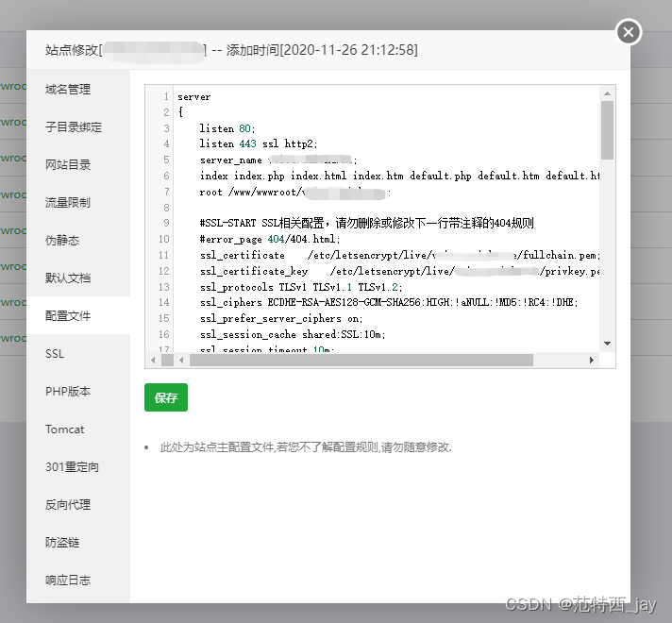Click the #SSL-START comment line
The image size is (672, 623).
[366, 223]
